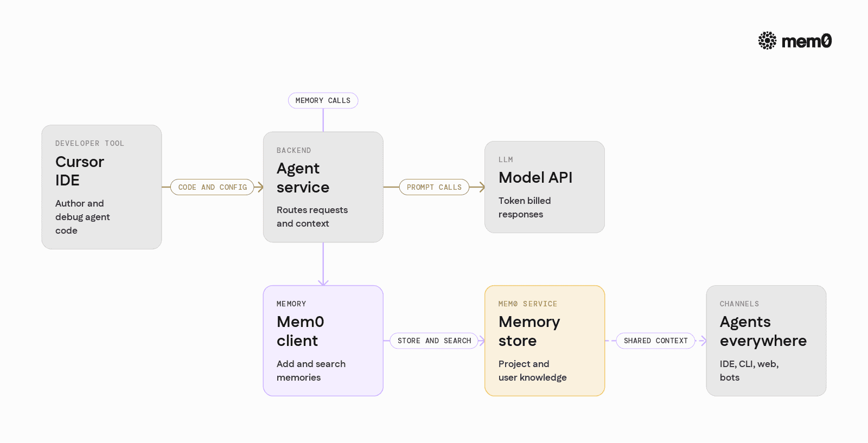Viewport: 868px width, 443px height.
Task: Select the STORE AND SEARCH connector label
Action: [434, 341]
